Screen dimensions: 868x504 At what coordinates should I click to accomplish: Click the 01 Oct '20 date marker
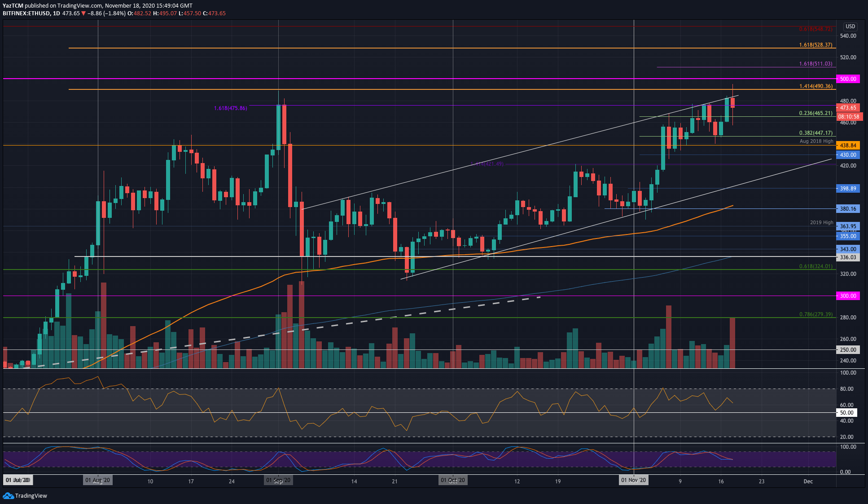tap(453, 480)
